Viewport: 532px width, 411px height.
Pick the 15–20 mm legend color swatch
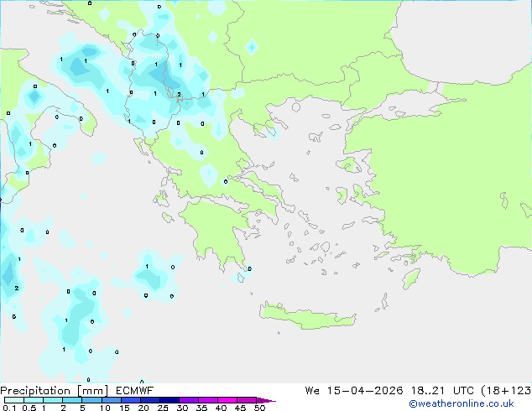point(131,400)
